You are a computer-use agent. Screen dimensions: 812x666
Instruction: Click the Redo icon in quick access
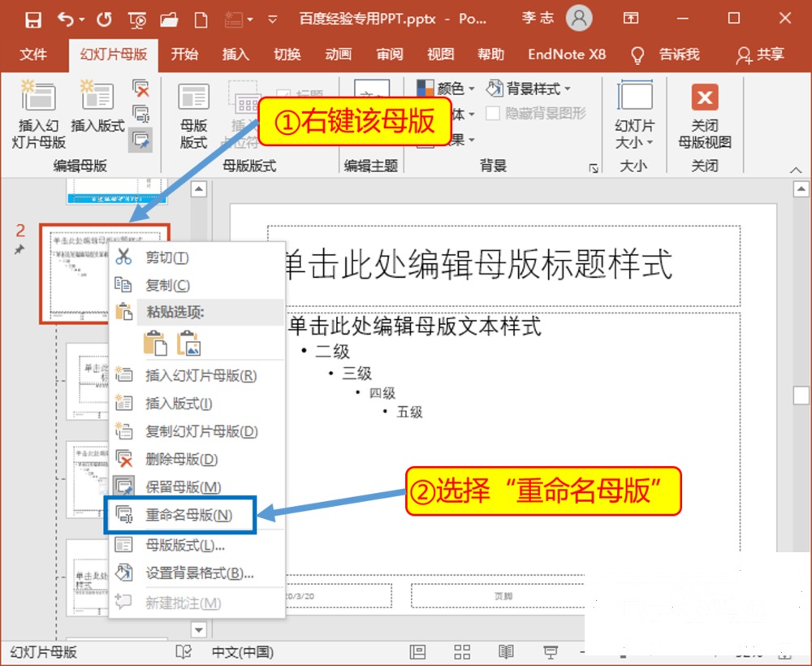[104, 19]
